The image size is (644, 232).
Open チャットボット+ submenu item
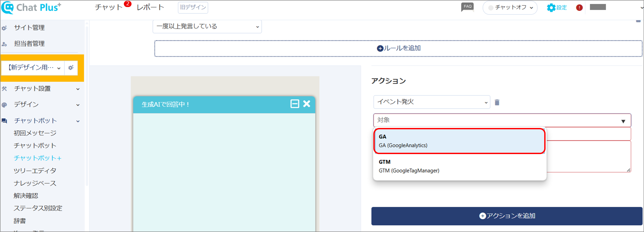[x=37, y=158]
